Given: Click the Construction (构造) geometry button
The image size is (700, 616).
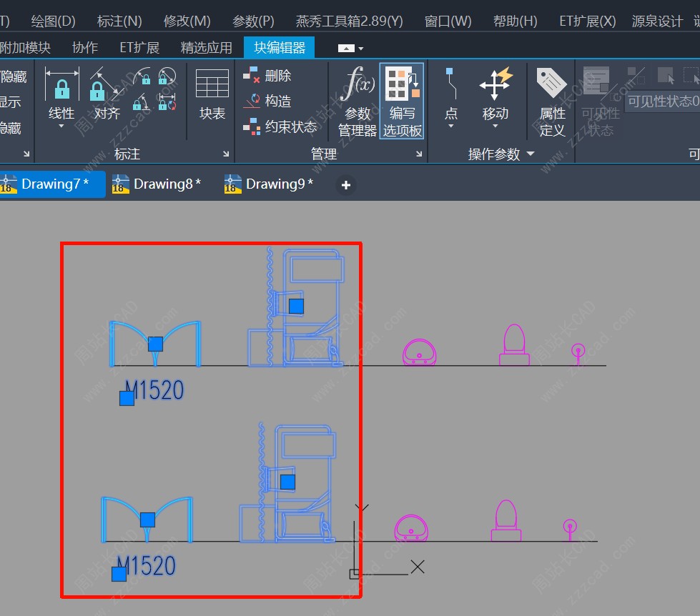Looking at the screenshot, I should click(x=268, y=101).
